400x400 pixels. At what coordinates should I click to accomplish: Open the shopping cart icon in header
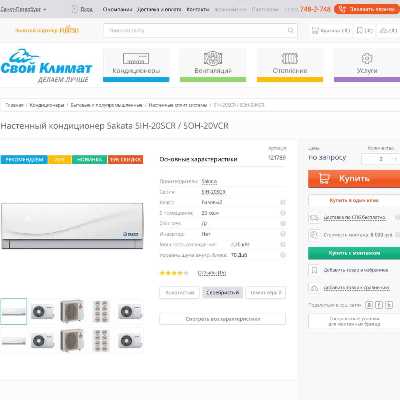click(x=315, y=30)
